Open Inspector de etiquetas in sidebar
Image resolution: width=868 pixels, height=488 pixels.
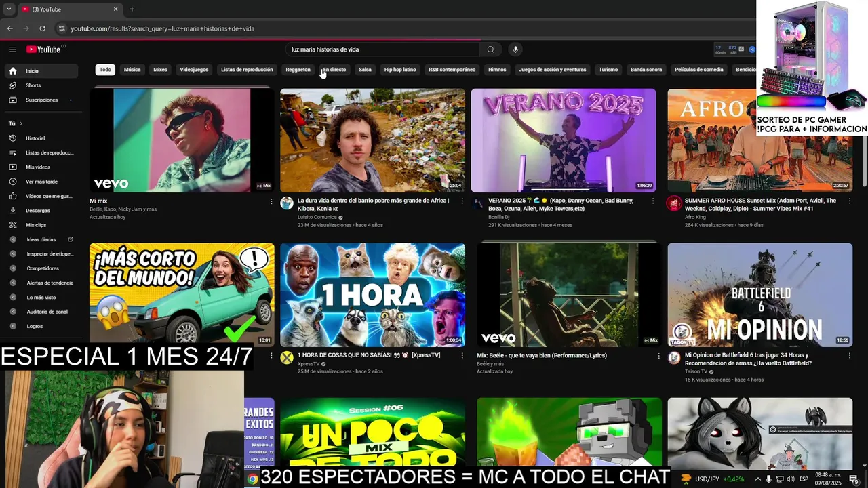click(x=42, y=254)
